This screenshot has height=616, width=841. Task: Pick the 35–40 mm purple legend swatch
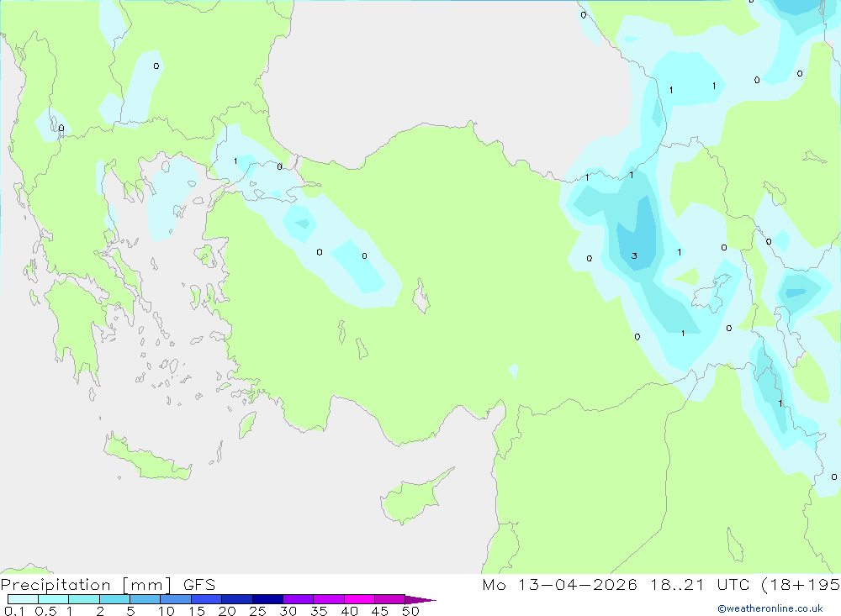(328, 599)
